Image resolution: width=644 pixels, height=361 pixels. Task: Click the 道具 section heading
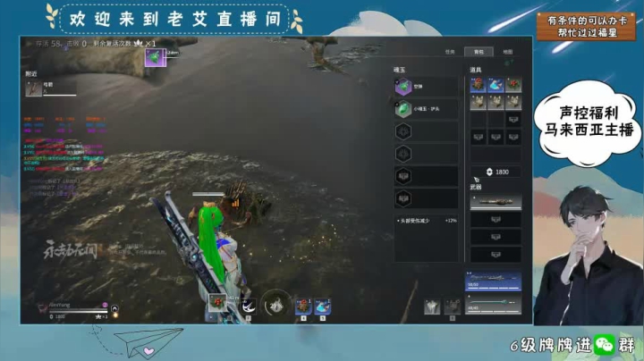pyautogui.click(x=476, y=71)
